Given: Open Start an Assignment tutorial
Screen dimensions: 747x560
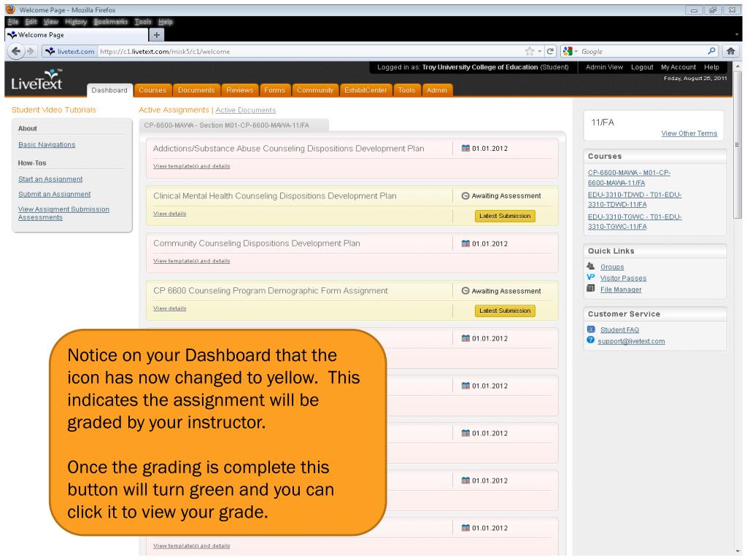Looking at the screenshot, I should (x=50, y=179).
